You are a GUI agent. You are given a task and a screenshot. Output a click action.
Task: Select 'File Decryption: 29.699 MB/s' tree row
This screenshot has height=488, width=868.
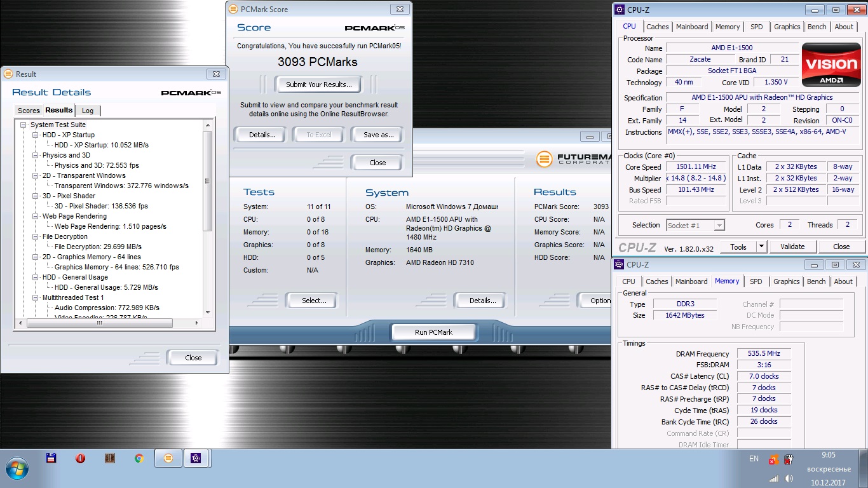point(98,247)
